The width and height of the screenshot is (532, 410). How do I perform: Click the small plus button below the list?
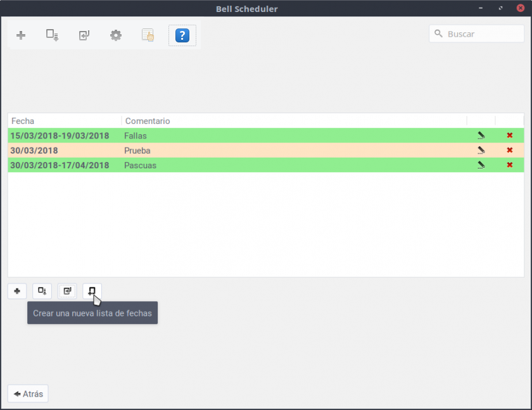point(17,291)
